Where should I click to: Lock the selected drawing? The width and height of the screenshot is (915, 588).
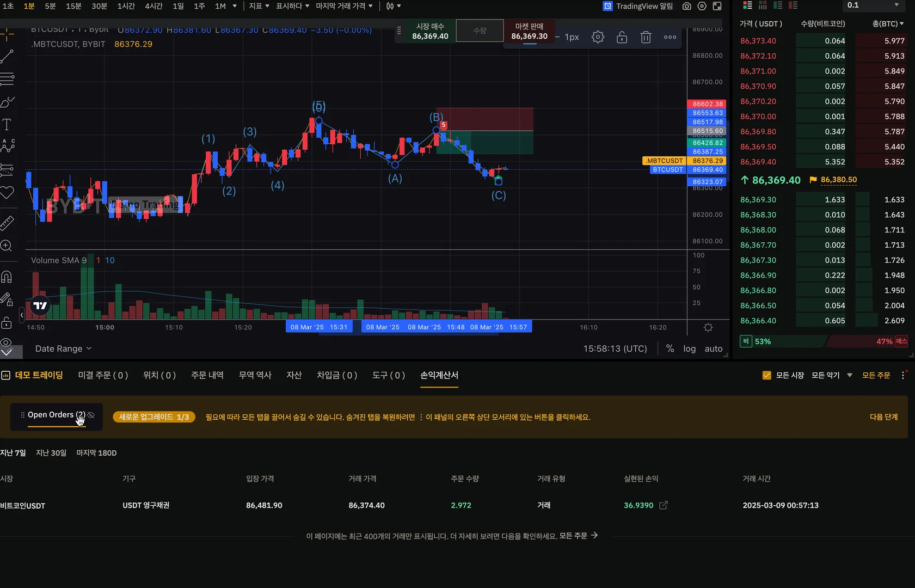(x=622, y=37)
